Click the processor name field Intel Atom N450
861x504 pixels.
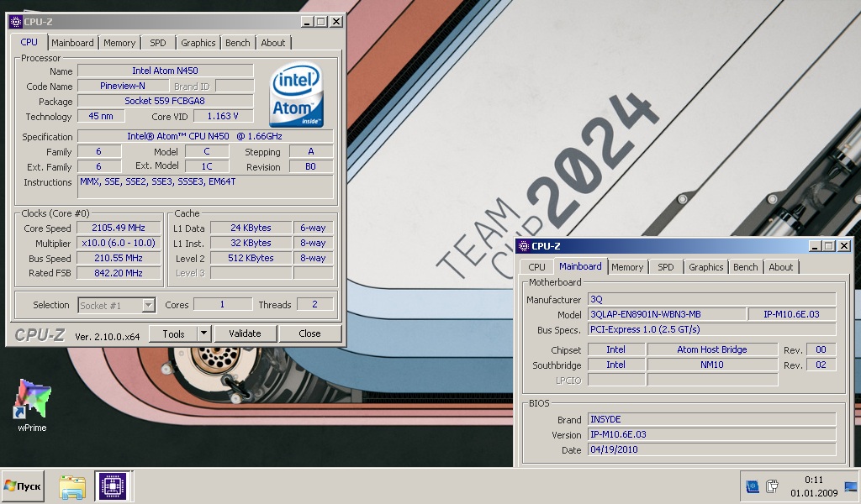pos(166,71)
